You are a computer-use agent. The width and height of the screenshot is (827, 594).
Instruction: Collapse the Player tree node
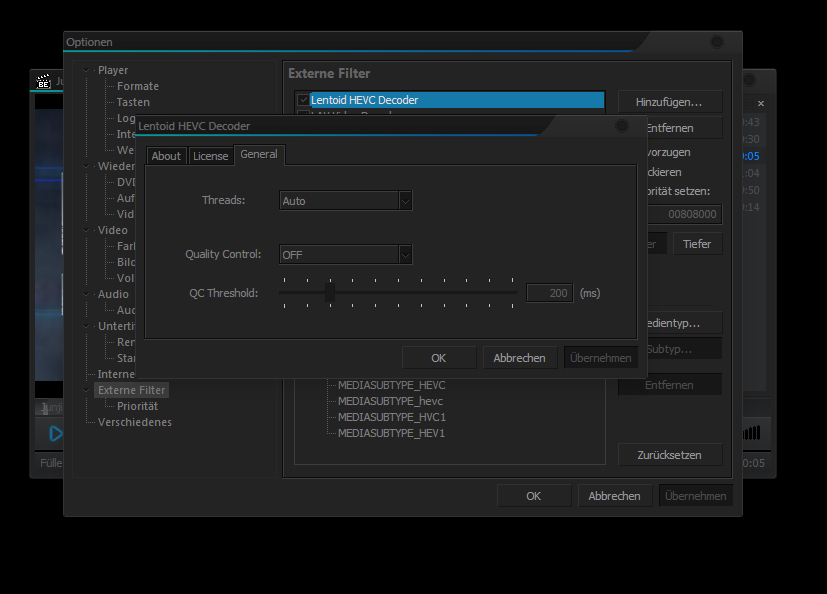pos(86,70)
